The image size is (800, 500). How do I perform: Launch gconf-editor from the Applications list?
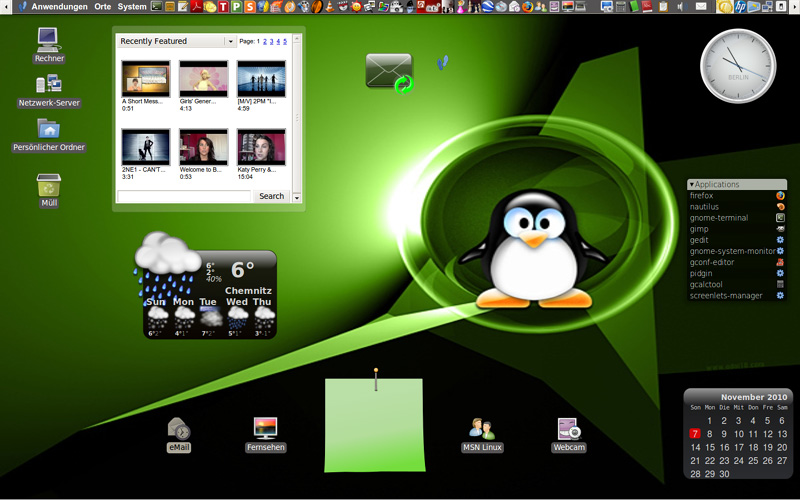(x=737, y=262)
